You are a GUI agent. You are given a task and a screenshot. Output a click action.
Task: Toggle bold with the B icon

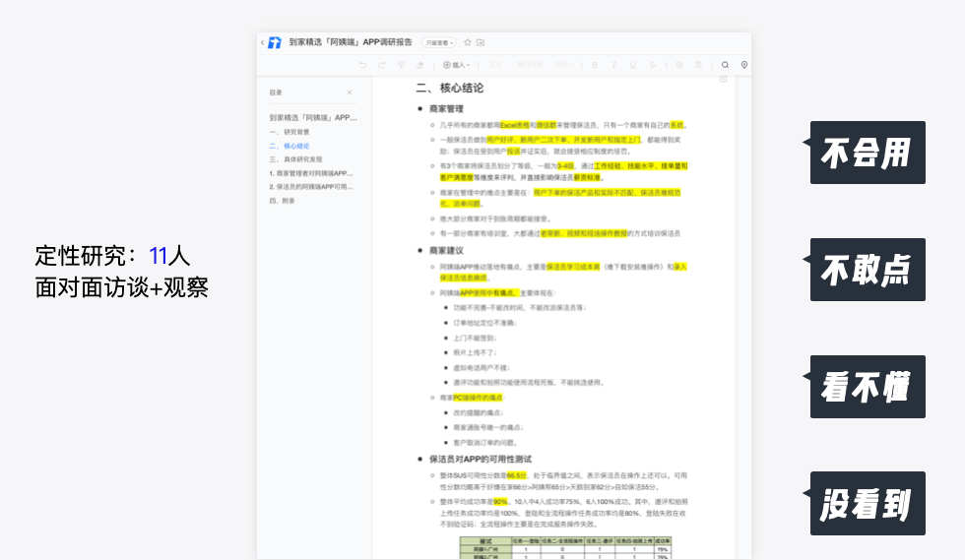[594, 65]
